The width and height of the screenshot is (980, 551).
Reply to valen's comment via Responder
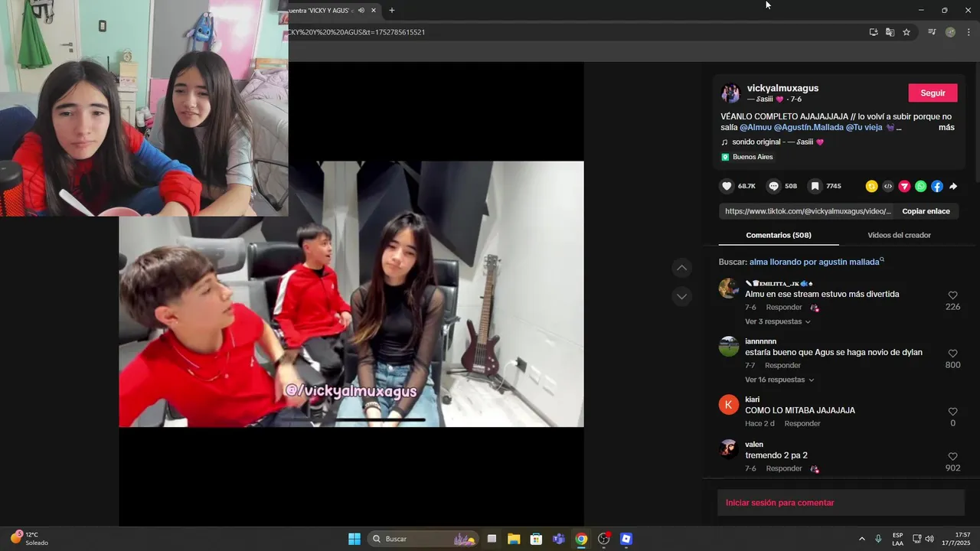tap(784, 468)
